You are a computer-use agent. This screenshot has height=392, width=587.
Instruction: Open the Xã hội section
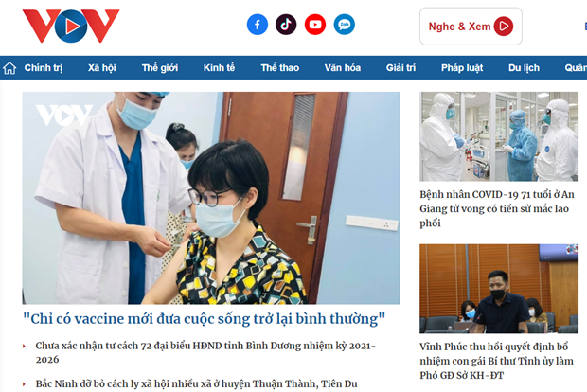click(x=102, y=68)
